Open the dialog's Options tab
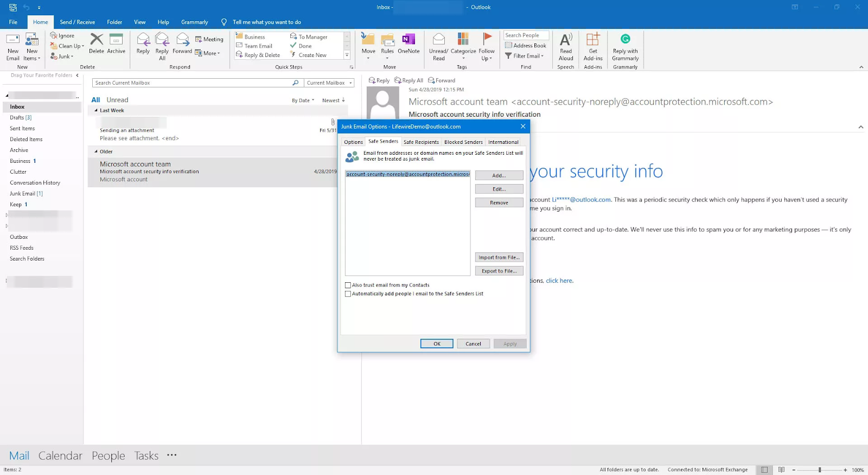This screenshot has height=475, width=868. tap(354, 142)
